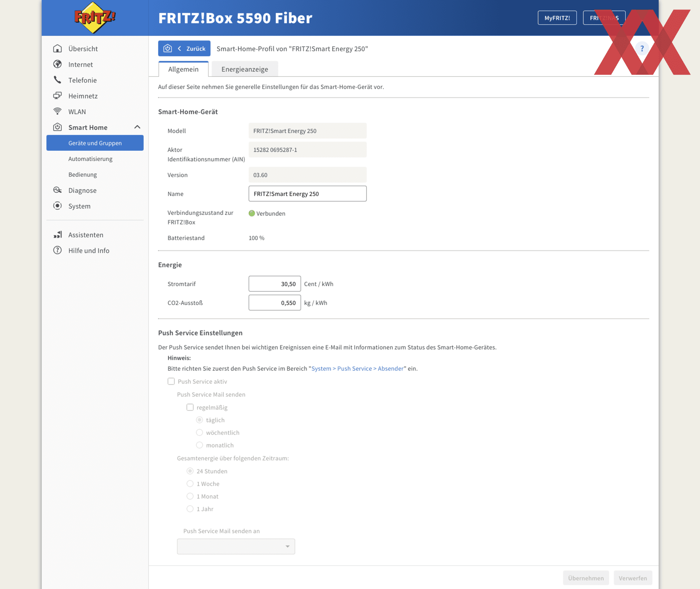
Task: Click the CO2-Ausstoß input field
Action: click(275, 303)
